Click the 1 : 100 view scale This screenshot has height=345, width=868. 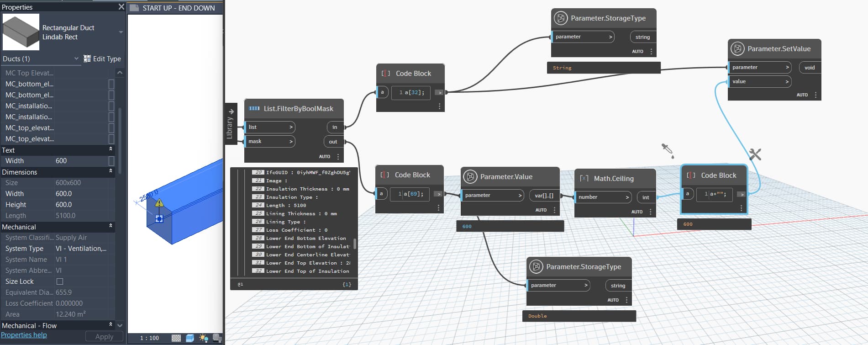(149, 338)
